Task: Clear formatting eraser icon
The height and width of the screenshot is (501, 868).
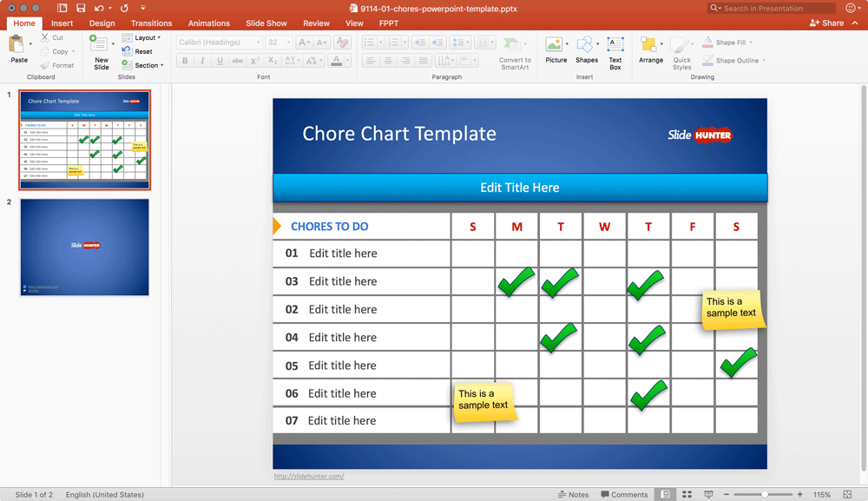Action: [x=343, y=42]
